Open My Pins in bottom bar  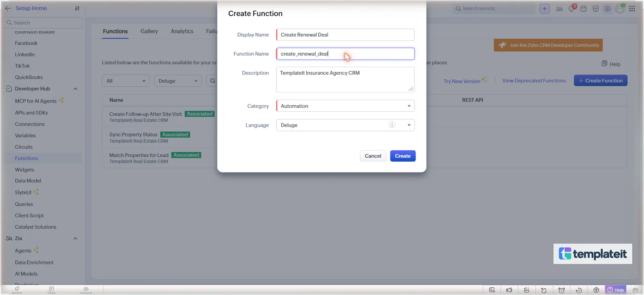[17, 290]
